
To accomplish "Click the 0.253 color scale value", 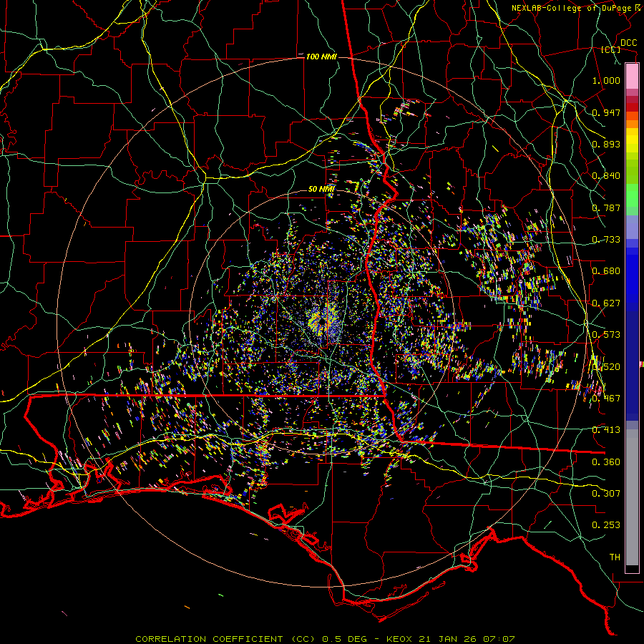I will [x=606, y=525].
